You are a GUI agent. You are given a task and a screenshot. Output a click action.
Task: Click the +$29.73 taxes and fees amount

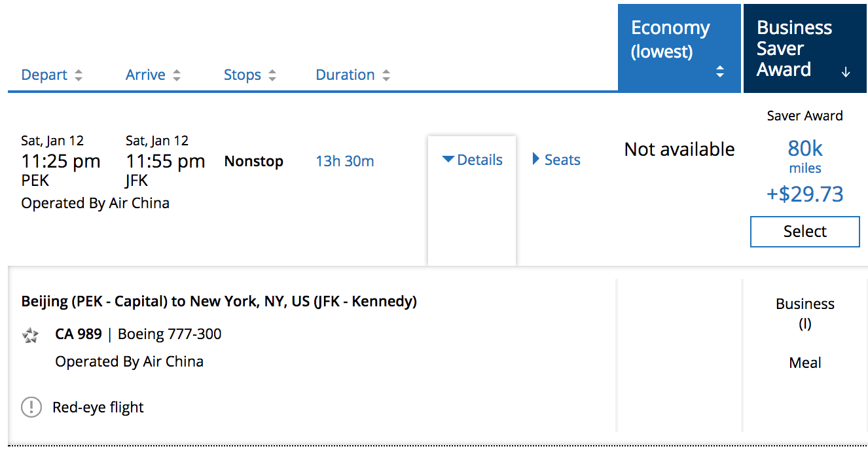pyautogui.click(x=805, y=194)
